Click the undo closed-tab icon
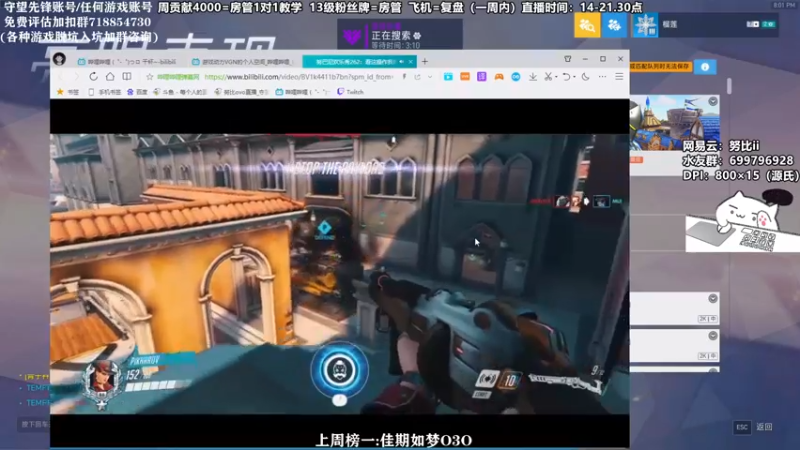The image size is (800, 450). click(566, 77)
